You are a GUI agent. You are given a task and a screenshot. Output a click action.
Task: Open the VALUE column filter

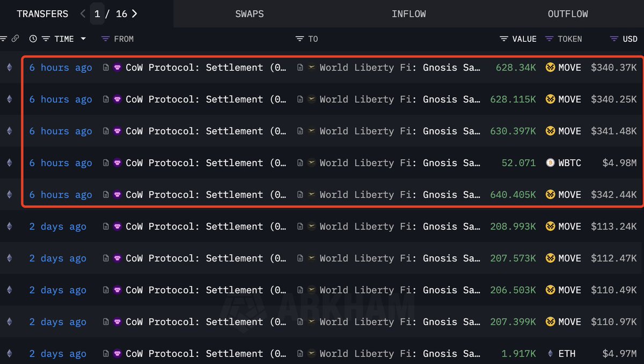[503, 39]
